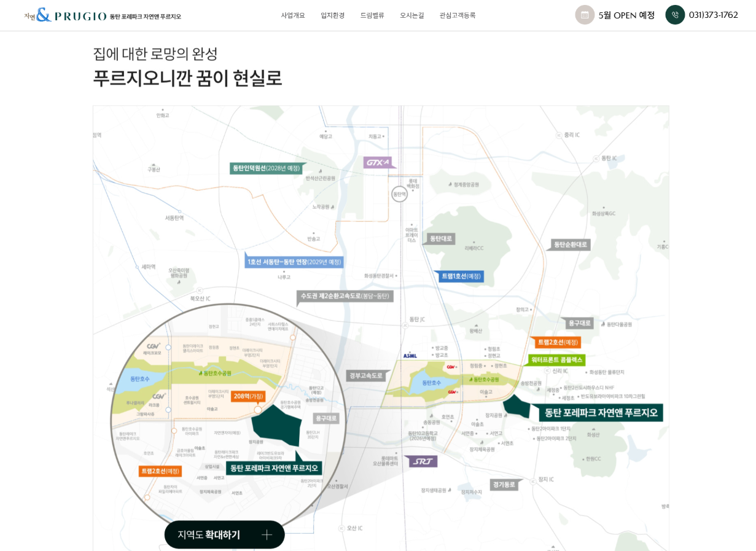The image size is (756, 551).
Task: Click the ASML logo on map
Action: 410,356
